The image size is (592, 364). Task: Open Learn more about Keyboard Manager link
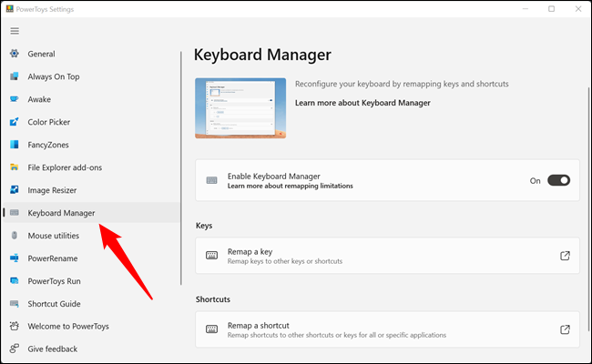coord(362,103)
